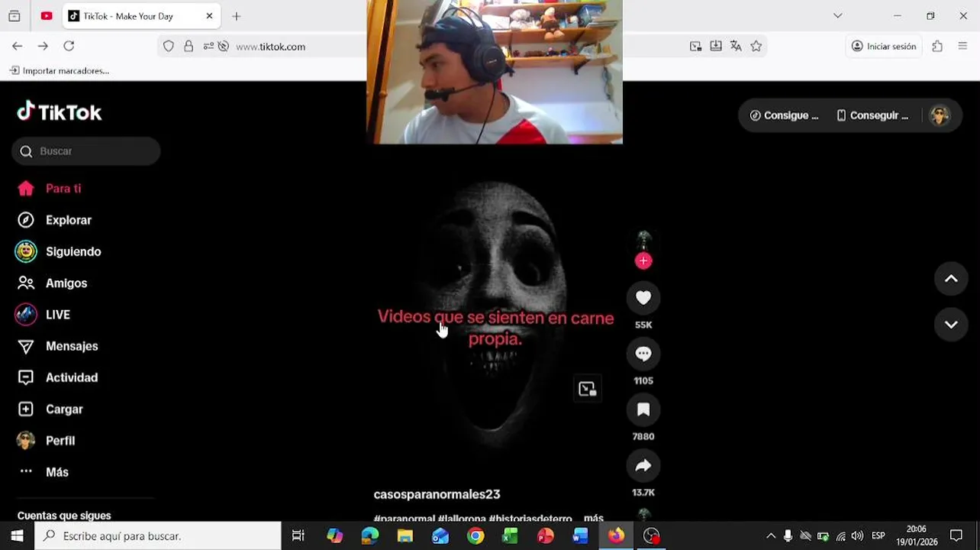This screenshot has width=980, height=550.
Task: Save the video with bookmark icon
Action: pyautogui.click(x=643, y=409)
